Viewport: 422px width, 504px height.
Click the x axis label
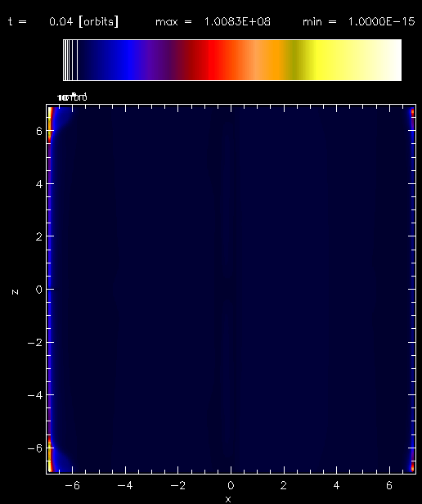click(x=228, y=499)
